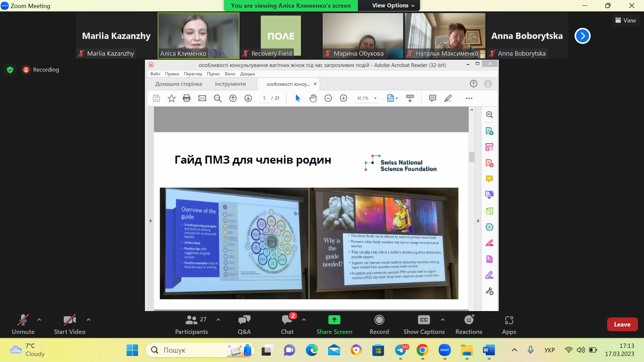
Task: Click the Share Screen icon
Action: [334, 320]
